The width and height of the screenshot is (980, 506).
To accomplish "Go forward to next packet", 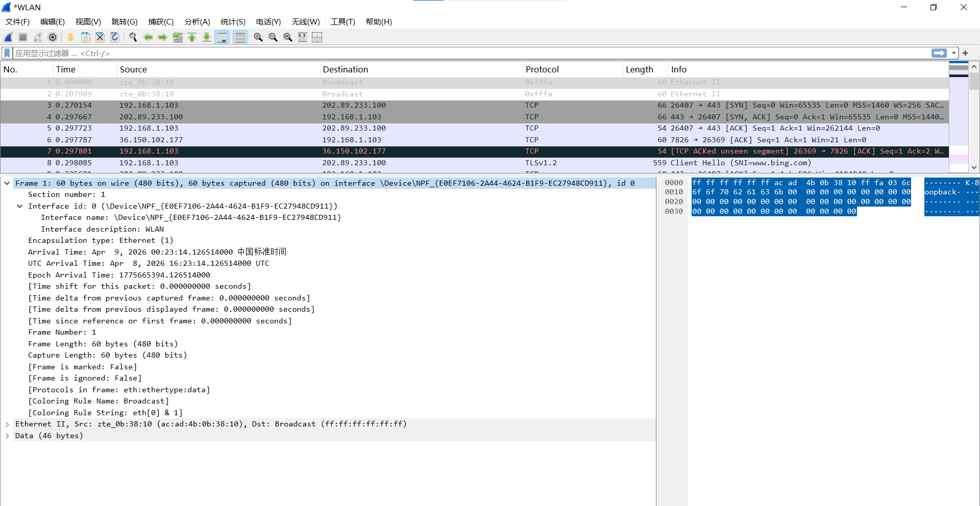I will [x=163, y=37].
